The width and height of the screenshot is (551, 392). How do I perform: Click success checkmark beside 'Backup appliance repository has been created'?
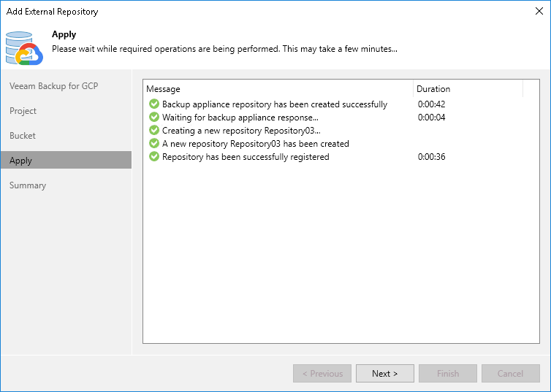click(x=154, y=104)
